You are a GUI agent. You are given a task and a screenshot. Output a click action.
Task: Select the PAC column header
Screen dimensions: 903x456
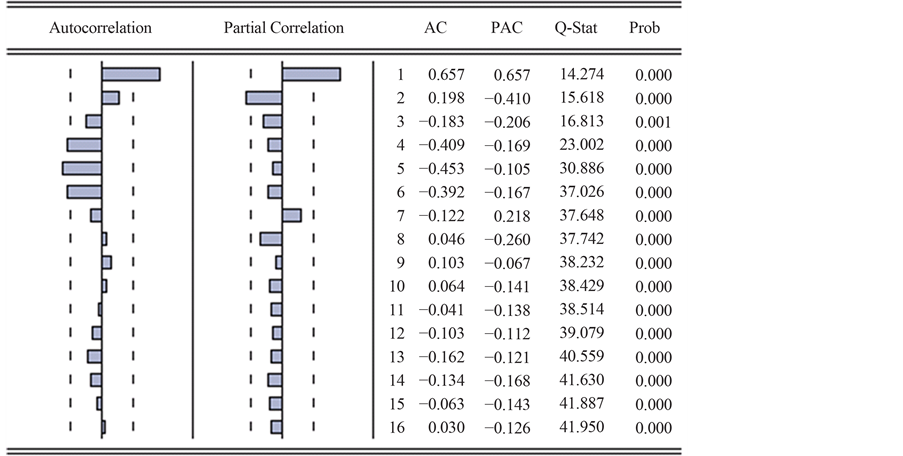click(x=507, y=29)
